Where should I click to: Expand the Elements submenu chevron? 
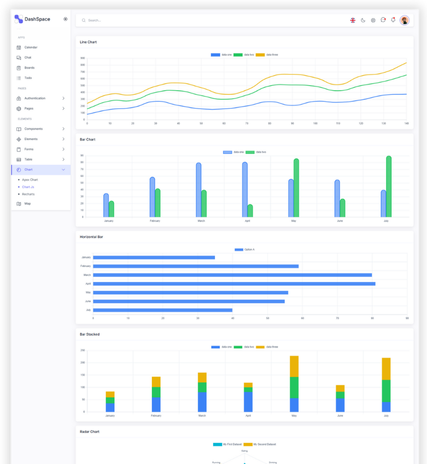click(x=63, y=139)
